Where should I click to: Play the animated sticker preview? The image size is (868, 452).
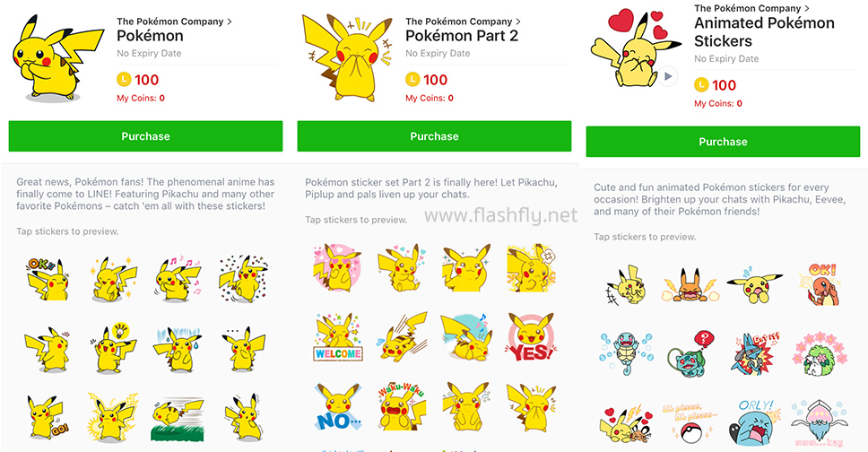point(668,76)
